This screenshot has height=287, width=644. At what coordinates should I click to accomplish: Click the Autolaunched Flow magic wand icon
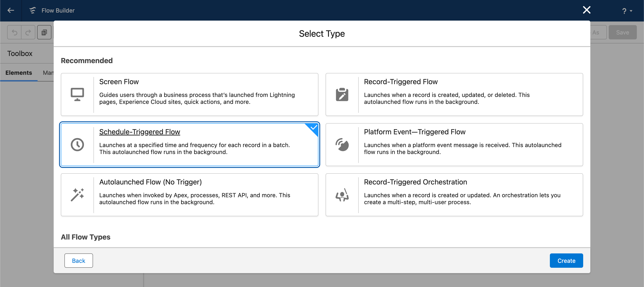click(x=77, y=195)
